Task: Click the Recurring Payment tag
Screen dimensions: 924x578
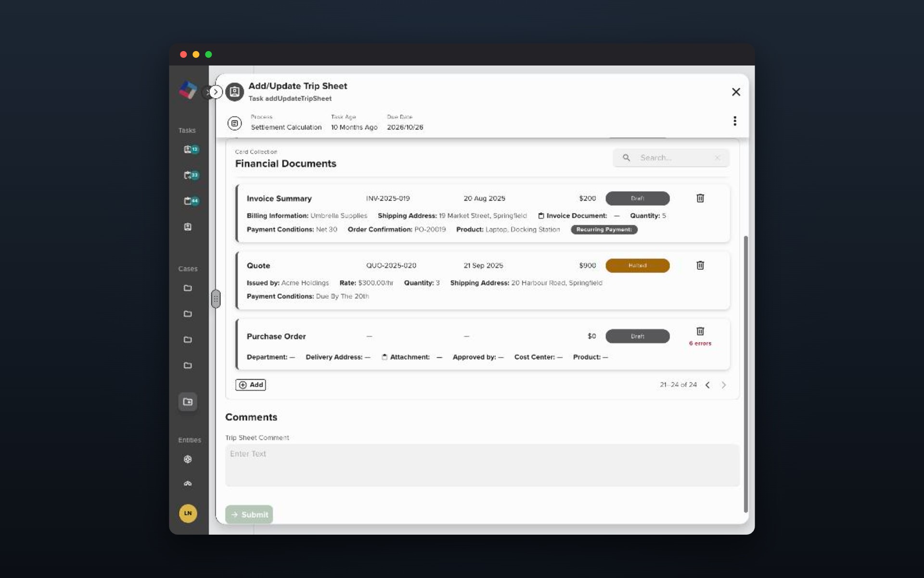Action: point(604,229)
